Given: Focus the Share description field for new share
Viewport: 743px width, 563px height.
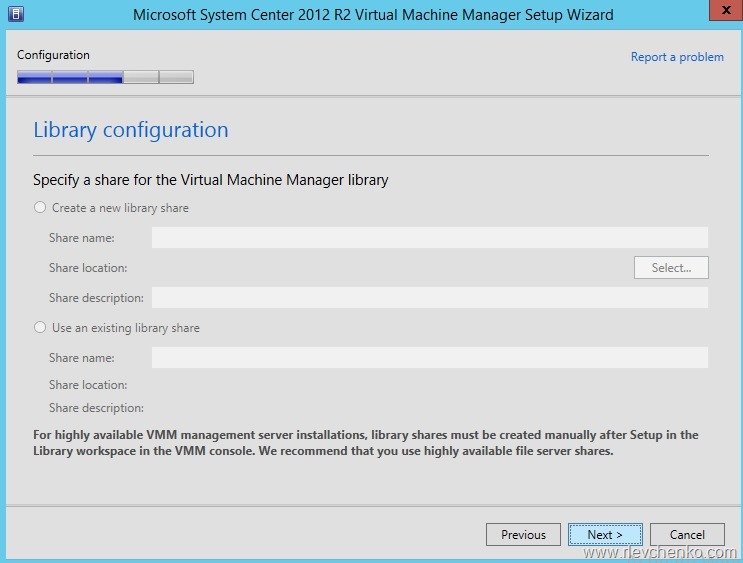Looking at the screenshot, I should (x=429, y=297).
